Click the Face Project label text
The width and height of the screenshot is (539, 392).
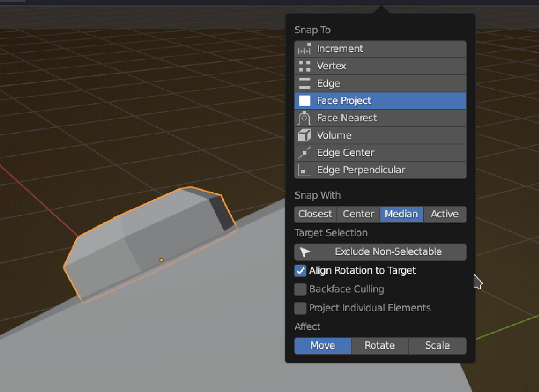click(x=344, y=101)
